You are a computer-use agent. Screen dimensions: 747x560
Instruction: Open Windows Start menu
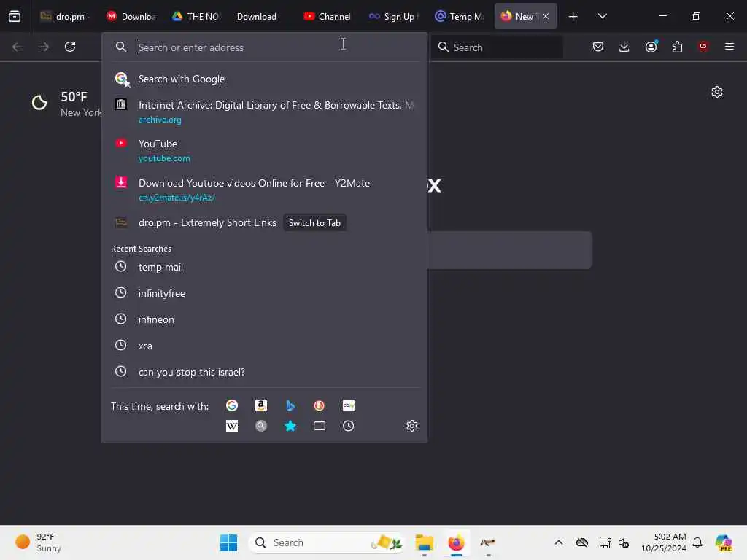click(x=228, y=542)
